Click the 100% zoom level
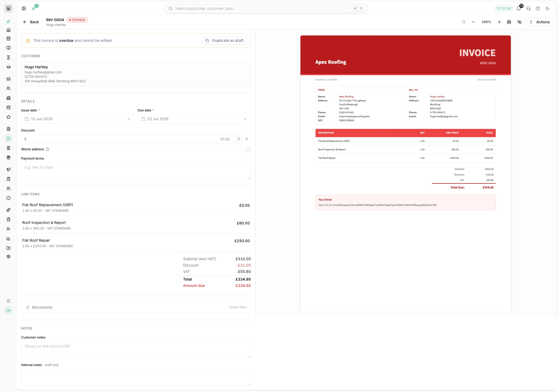558x392 pixels. point(486,22)
